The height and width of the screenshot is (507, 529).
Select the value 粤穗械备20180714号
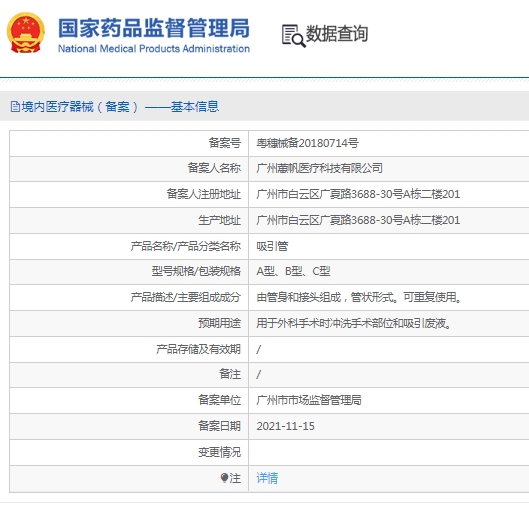[307, 143]
